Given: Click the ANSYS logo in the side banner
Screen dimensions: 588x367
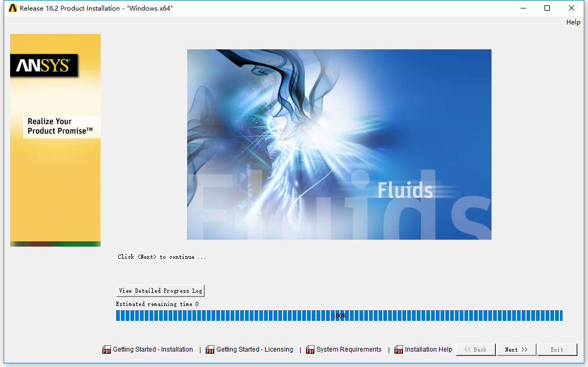Looking at the screenshot, I should (x=44, y=65).
